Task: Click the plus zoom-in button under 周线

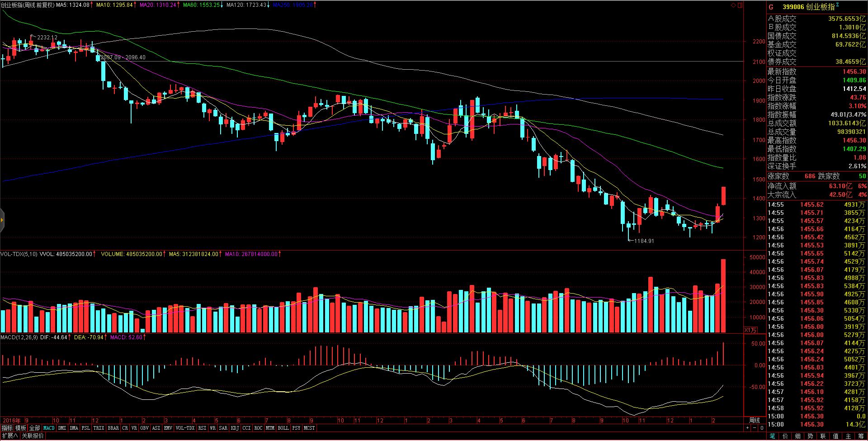Action: [x=747, y=428]
